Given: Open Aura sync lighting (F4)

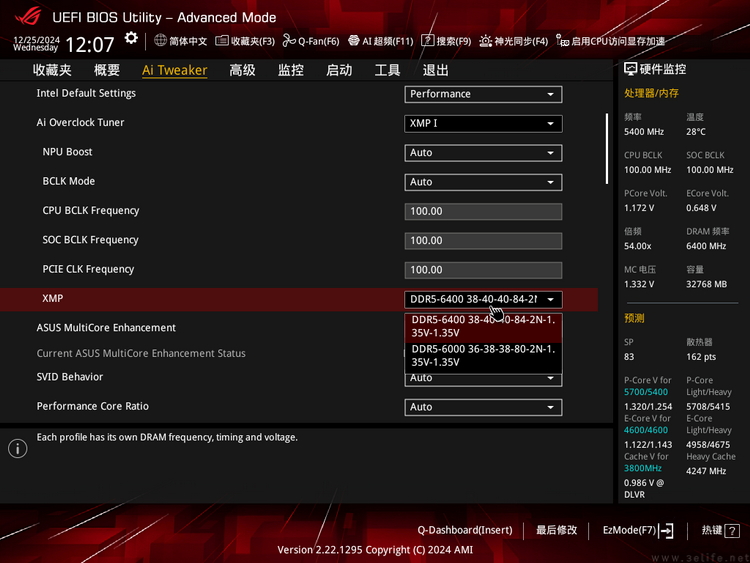Looking at the screenshot, I should pos(485,41).
